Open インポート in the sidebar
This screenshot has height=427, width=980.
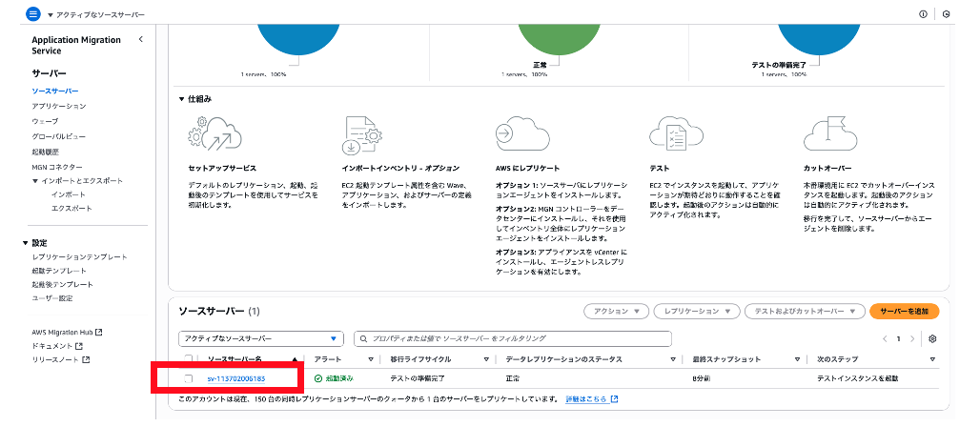(x=69, y=195)
